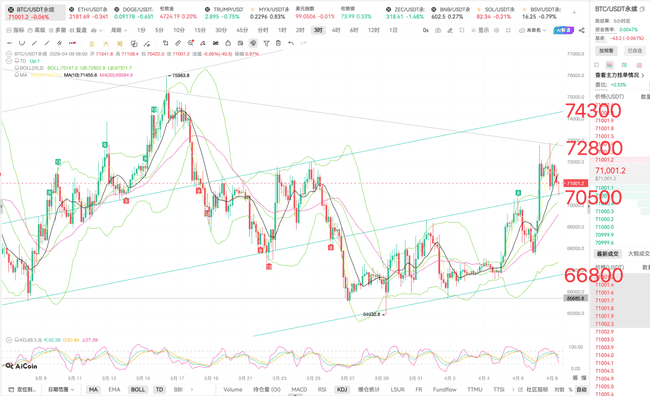This screenshot has height=396, width=650.
Task: Enter fullscreen chart mode
Action: (509, 30)
